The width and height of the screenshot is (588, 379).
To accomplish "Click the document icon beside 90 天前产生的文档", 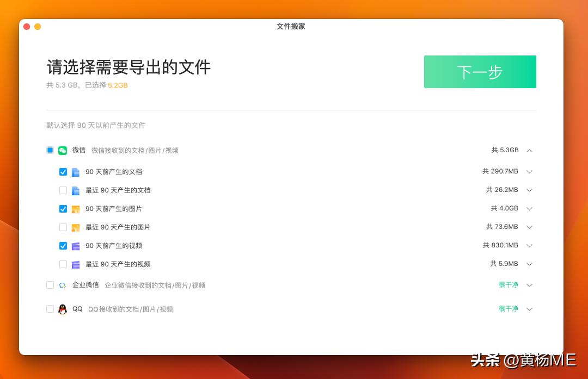I will coord(76,171).
